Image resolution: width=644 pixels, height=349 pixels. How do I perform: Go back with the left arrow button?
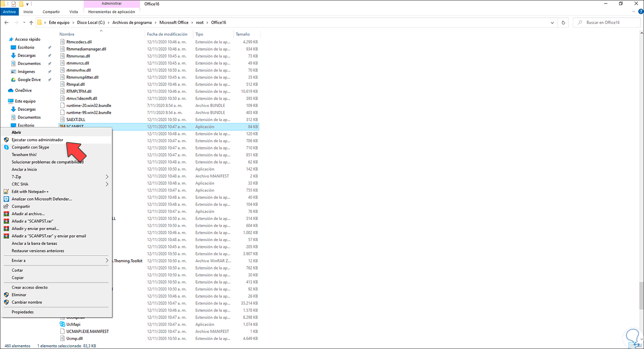pos(6,22)
